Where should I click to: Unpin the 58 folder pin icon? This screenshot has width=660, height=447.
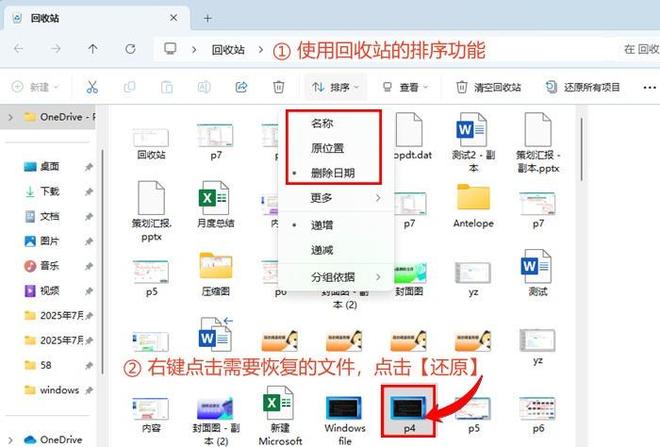tap(88, 365)
